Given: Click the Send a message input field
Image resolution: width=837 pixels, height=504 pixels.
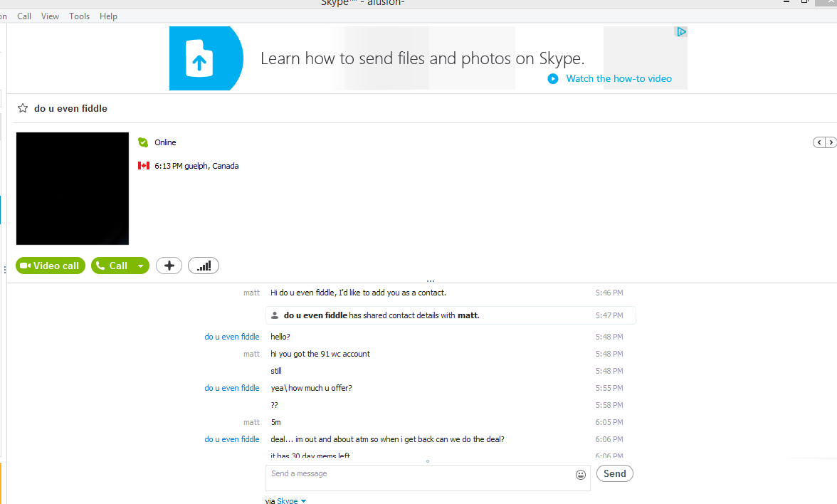Looking at the screenshot, I should point(420,478).
